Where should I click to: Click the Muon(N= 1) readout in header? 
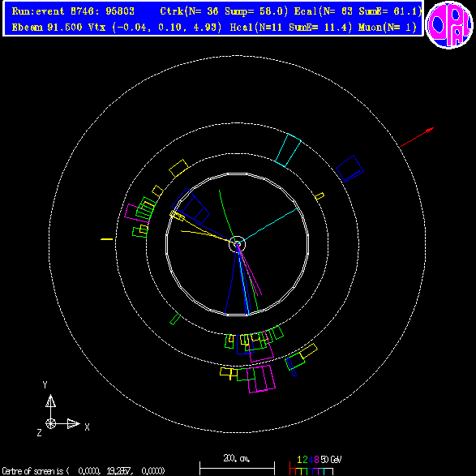point(388,28)
